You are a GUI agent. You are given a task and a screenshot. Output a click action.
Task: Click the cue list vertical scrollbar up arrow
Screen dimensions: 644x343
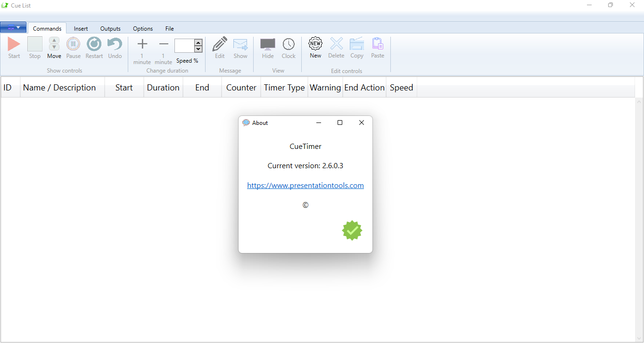pyautogui.click(x=640, y=101)
